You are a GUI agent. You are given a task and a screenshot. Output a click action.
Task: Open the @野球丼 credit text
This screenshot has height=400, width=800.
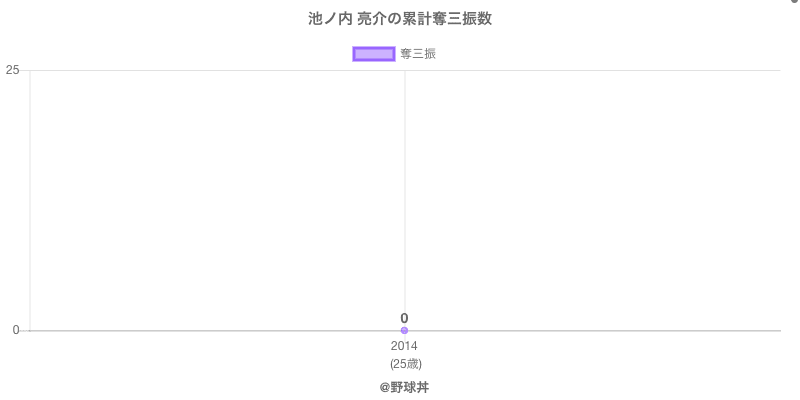point(404,387)
